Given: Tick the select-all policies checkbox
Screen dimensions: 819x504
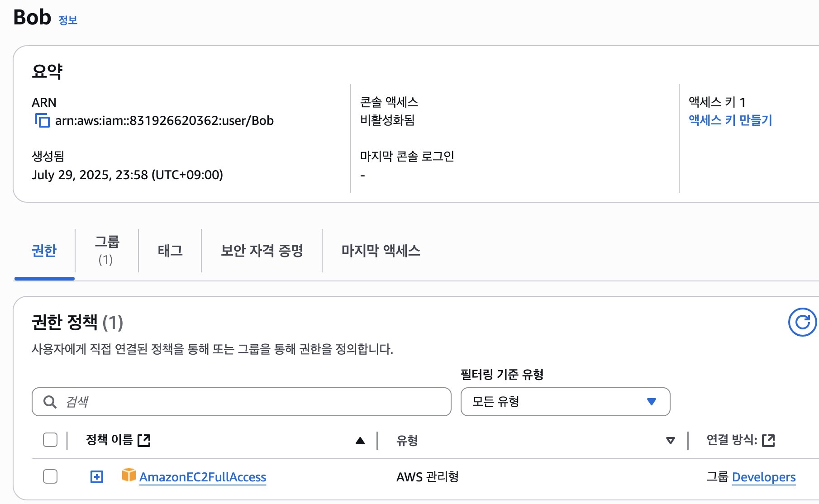Looking at the screenshot, I should pyautogui.click(x=50, y=440).
